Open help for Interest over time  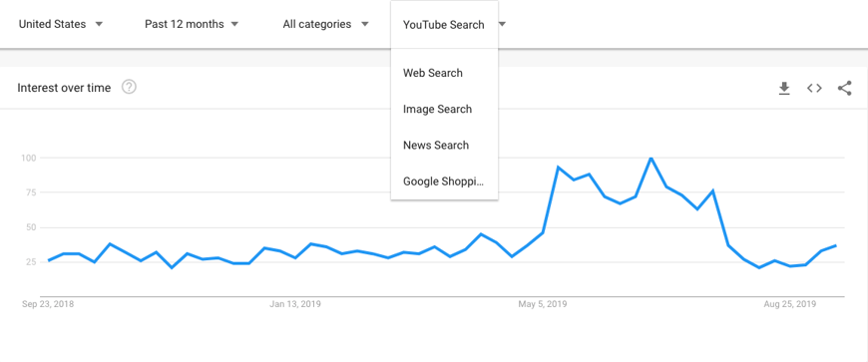[129, 87]
